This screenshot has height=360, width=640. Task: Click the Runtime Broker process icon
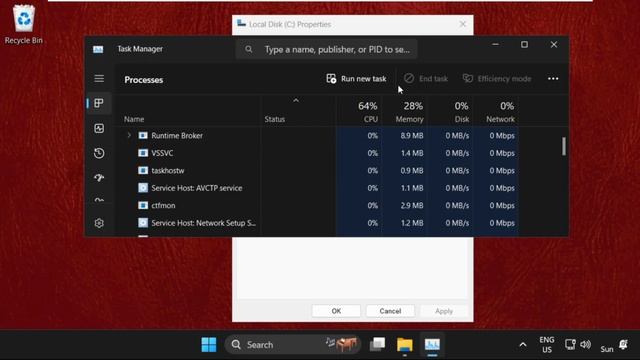coord(143,136)
